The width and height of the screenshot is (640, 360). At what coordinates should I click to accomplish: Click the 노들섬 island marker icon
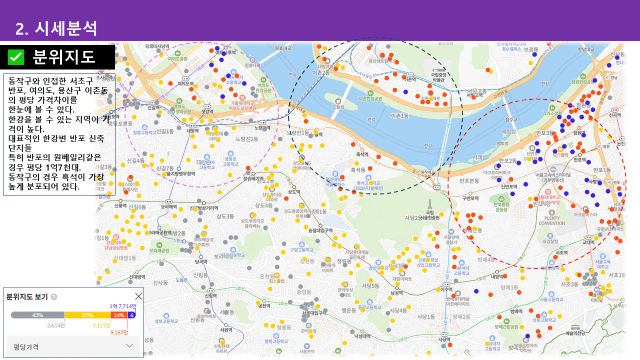pyautogui.click(x=338, y=101)
